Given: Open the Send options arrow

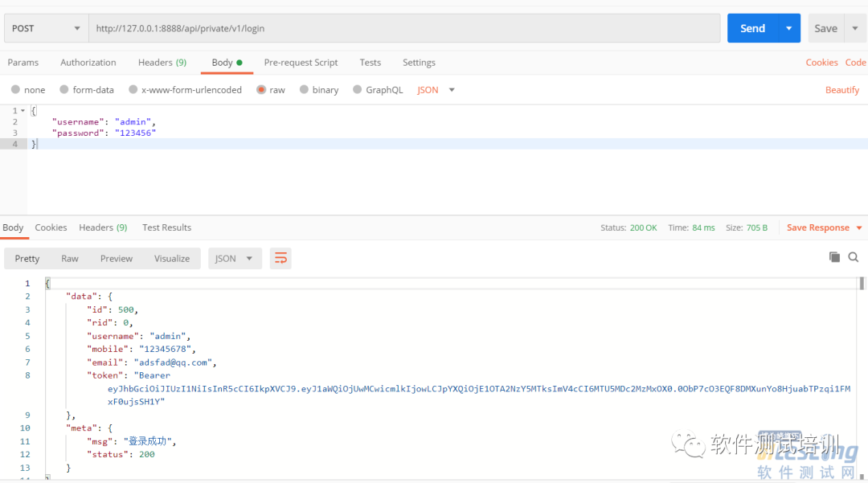Looking at the screenshot, I should [789, 28].
